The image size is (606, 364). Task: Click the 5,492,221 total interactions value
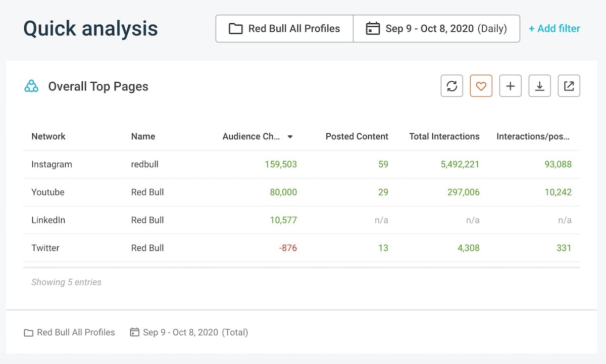(x=460, y=164)
